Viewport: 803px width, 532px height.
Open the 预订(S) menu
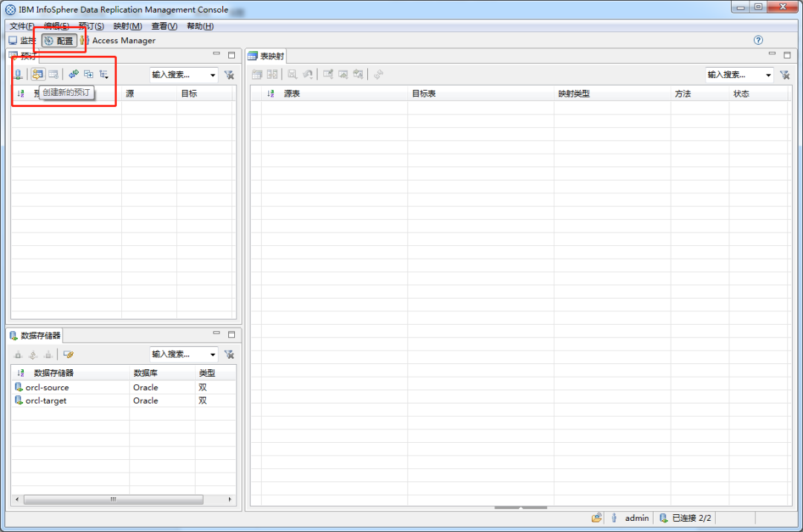91,26
